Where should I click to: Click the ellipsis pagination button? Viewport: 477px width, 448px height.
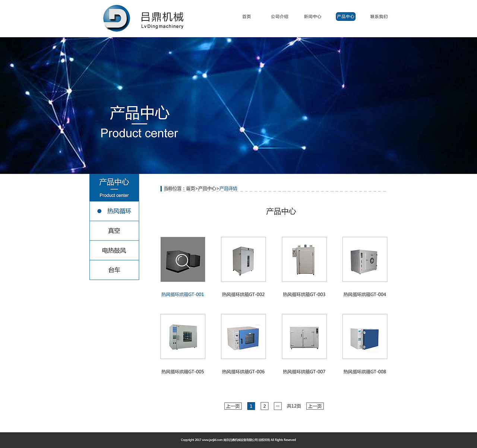[x=278, y=406]
